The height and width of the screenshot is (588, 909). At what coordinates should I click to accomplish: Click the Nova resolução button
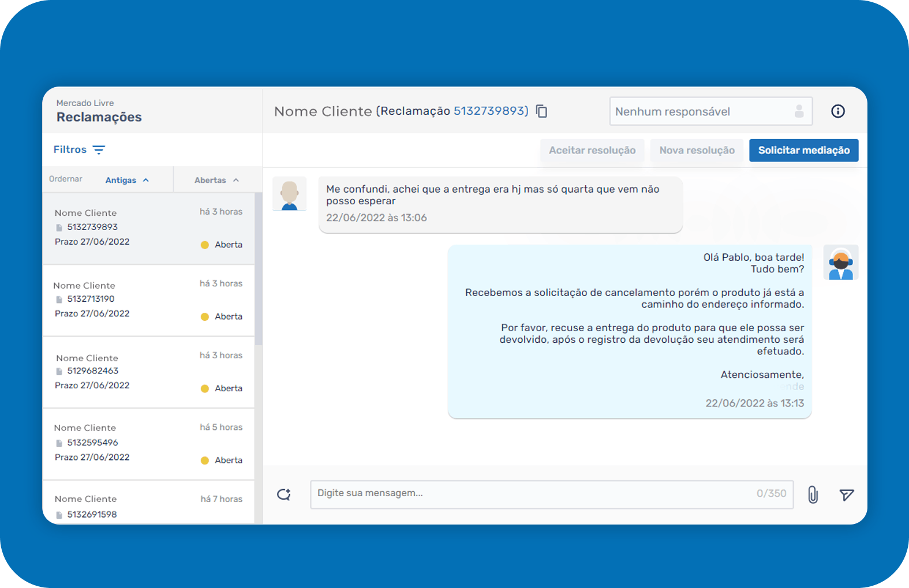697,151
